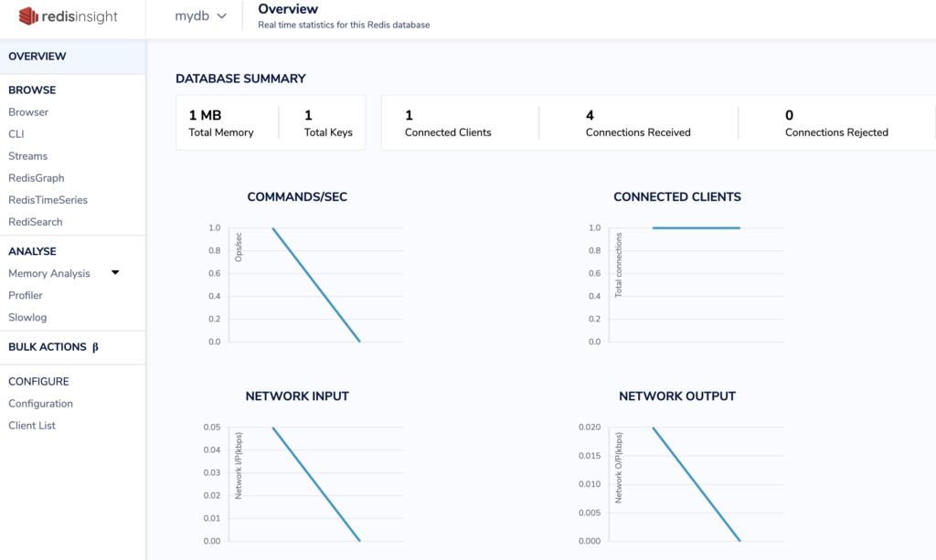Open the RediSearch page
The width and height of the screenshot is (936, 560).
(36, 222)
